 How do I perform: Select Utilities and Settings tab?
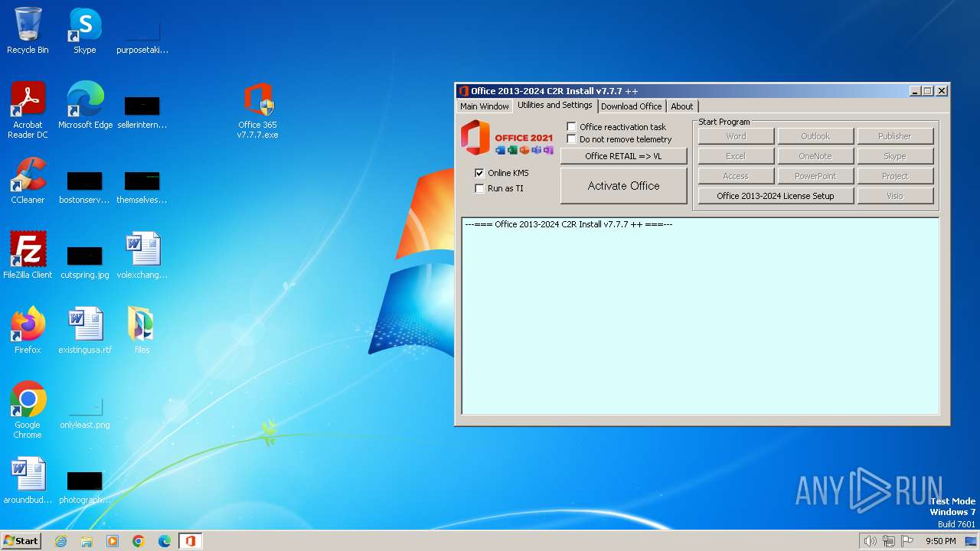tap(555, 105)
